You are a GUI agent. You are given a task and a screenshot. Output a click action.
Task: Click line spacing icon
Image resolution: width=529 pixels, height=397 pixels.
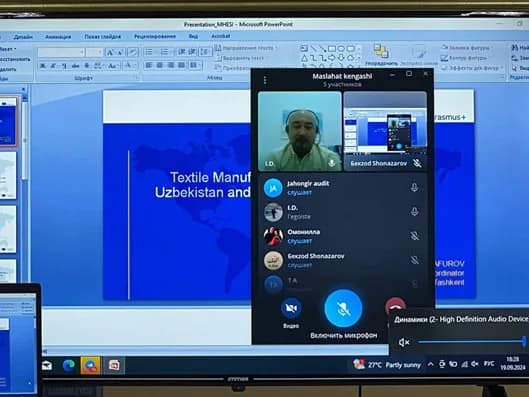click(204, 52)
